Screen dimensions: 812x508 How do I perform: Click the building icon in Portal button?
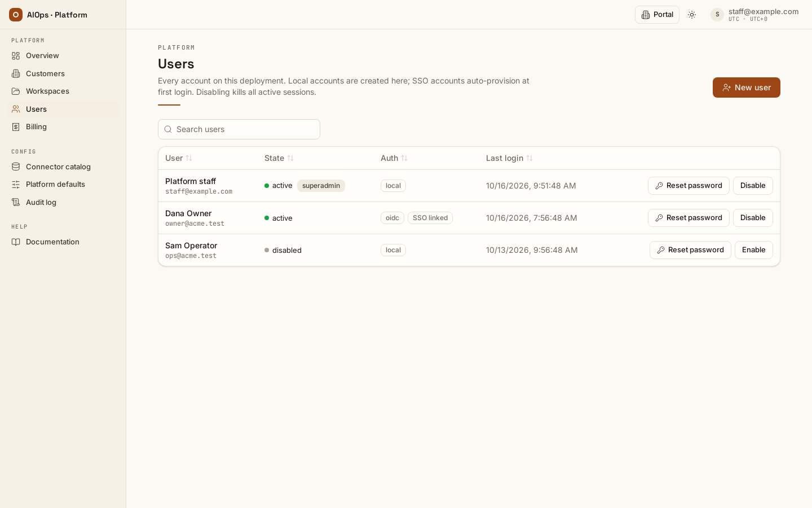pyautogui.click(x=646, y=15)
